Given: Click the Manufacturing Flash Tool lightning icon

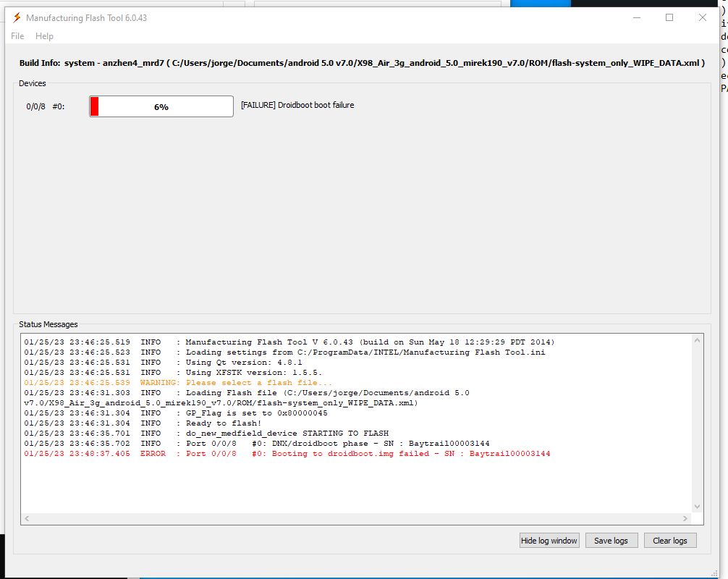Looking at the screenshot, I should (x=17, y=17).
